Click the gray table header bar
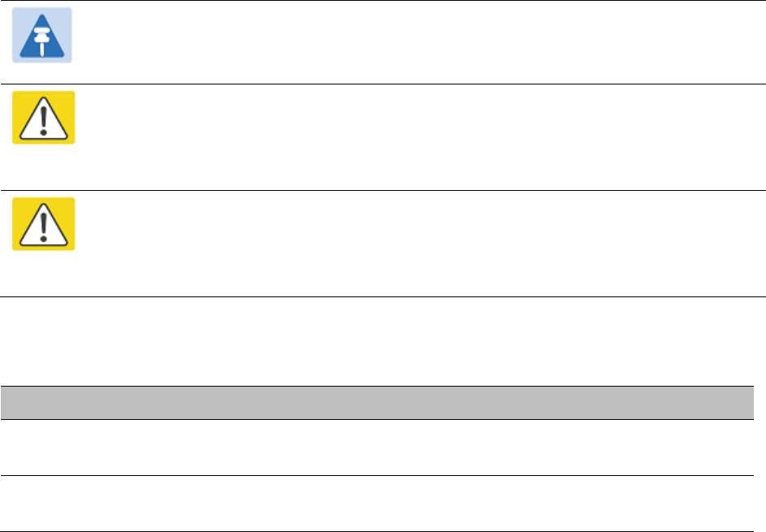This screenshot has width=766, height=532. pyautogui.click(x=377, y=403)
